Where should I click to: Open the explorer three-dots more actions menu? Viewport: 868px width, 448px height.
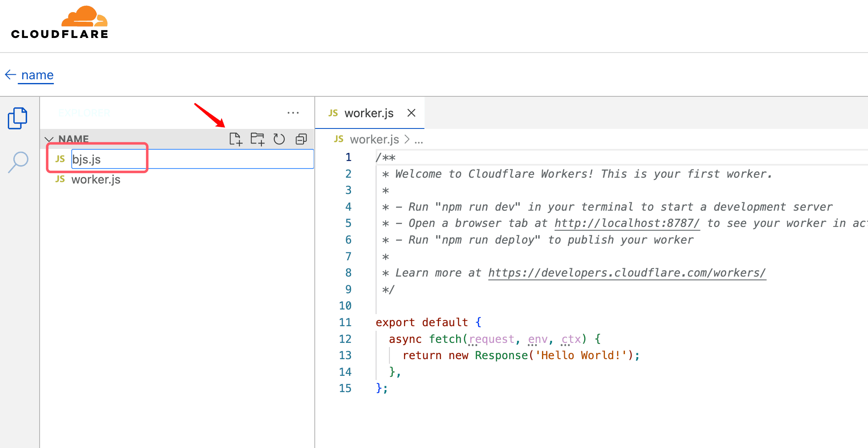[x=293, y=113]
